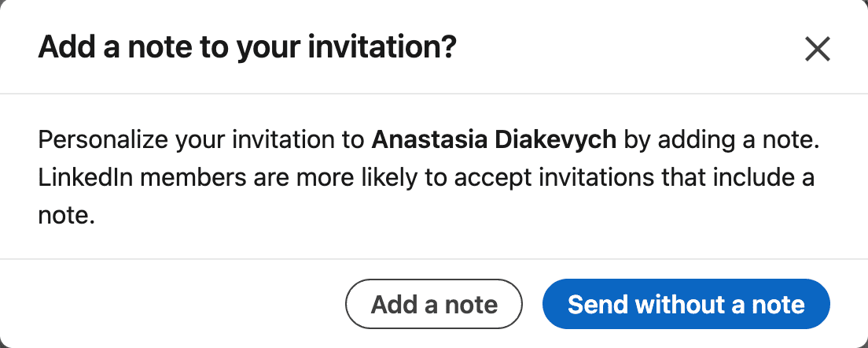
Task: Send the invitation without a note
Action: (x=686, y=305)
